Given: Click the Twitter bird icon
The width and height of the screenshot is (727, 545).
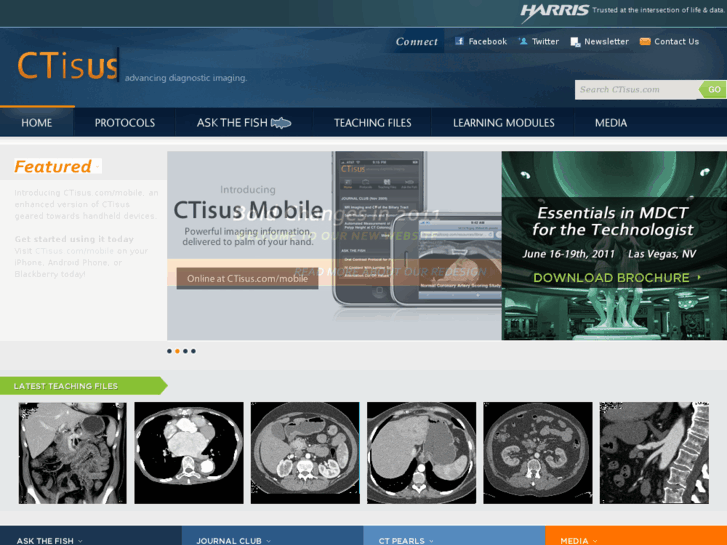Looking at the screenshot, I should [523, 41].
